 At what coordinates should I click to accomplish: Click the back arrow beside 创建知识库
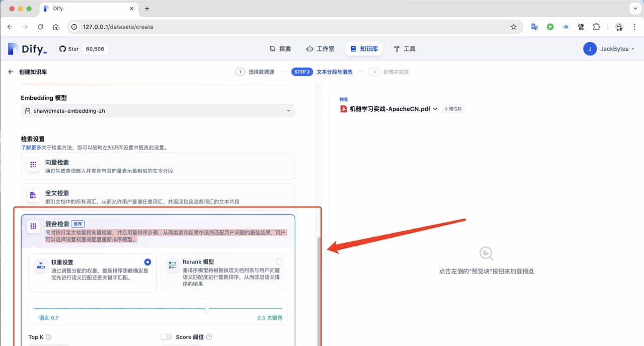pos(10,72)
